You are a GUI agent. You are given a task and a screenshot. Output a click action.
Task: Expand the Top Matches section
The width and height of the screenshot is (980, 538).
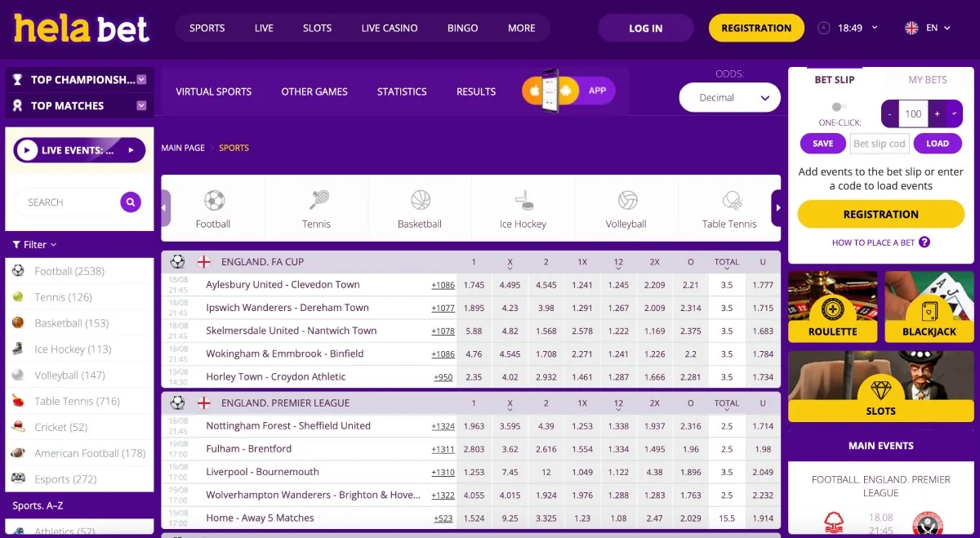pyautogui.click(x=141, y=105)
